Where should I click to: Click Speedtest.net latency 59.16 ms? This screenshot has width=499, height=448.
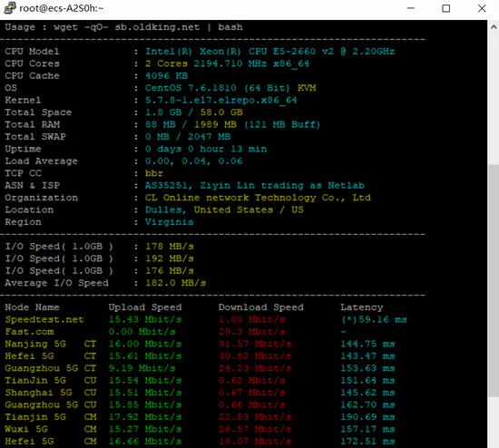374,319
